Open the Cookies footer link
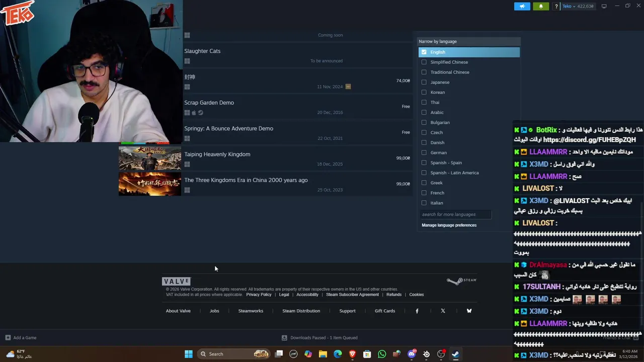644x362 pixels. (417, 295)
